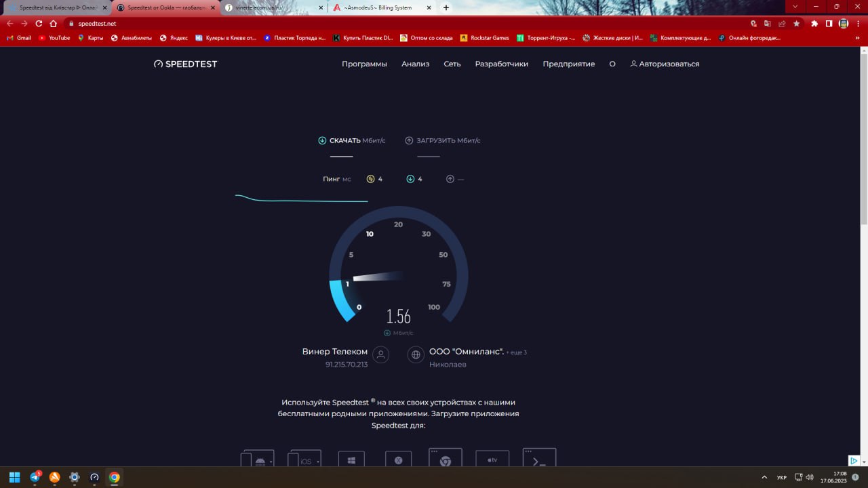Navigate back with the back arrow

pyautogui.click(x=9, y=23)
